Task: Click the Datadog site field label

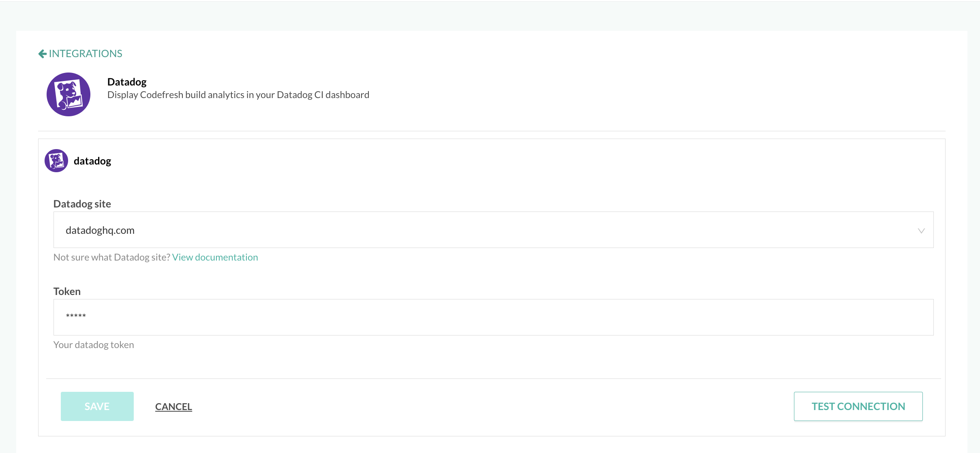Action: 82,204
